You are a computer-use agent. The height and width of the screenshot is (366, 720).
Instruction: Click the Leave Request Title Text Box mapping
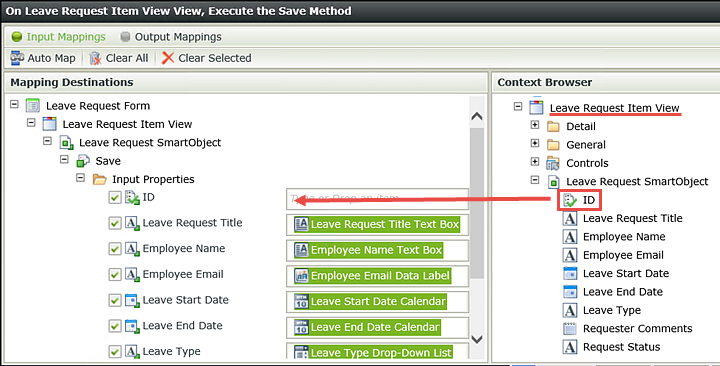[377, 224]
